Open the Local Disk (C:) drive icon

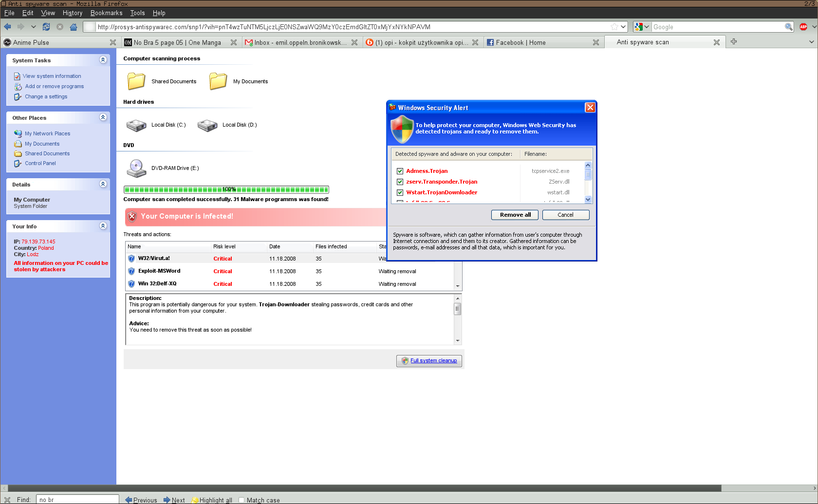click(136, 125)
